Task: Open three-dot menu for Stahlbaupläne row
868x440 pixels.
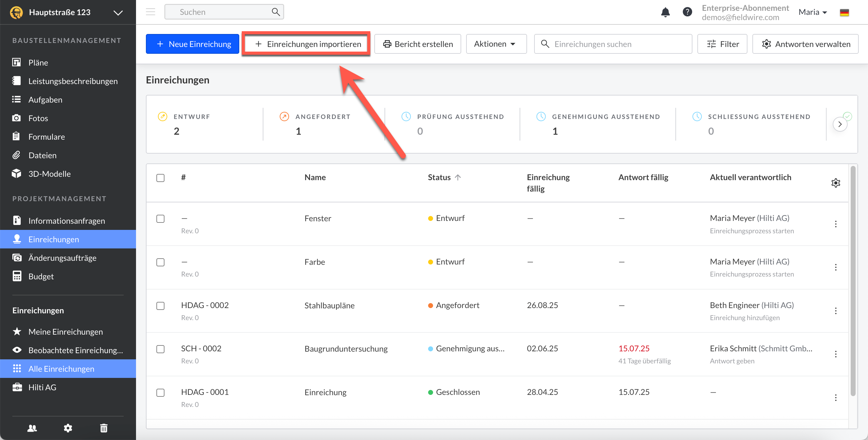Action: coord(835,311)
